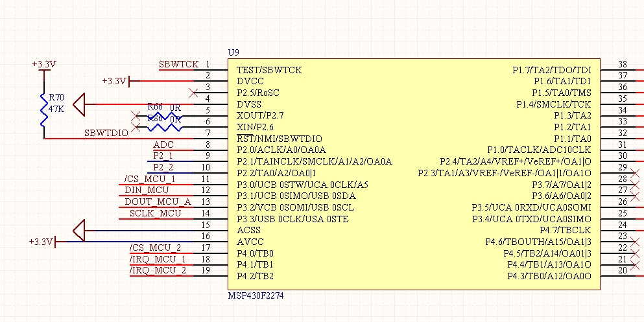
Task: Click the P1.5/TA0/TMS pin name
Action: (562, 93)
